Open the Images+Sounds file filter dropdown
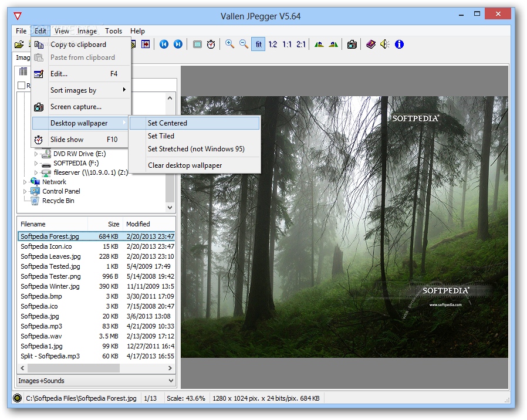 171,381
